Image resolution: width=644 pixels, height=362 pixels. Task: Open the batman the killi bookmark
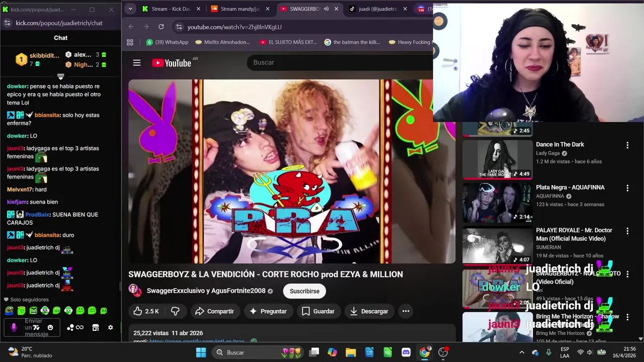352,42
